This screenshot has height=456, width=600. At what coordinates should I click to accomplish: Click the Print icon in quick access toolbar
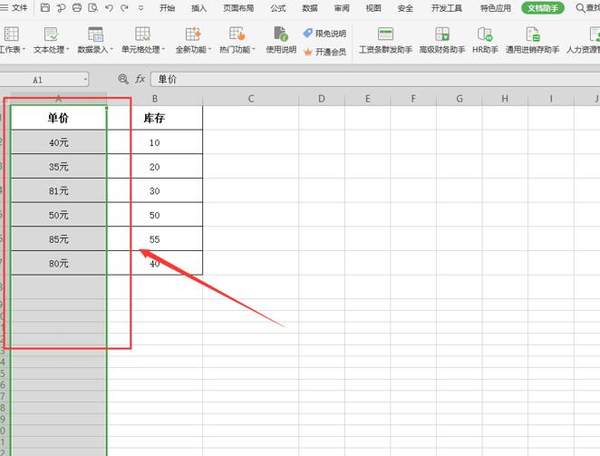tap(77, 7)
